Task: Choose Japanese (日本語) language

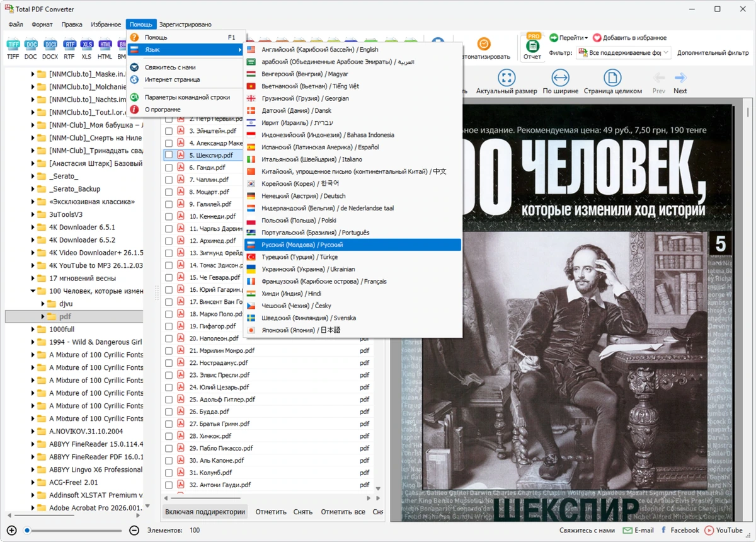Action: point(353,330)
